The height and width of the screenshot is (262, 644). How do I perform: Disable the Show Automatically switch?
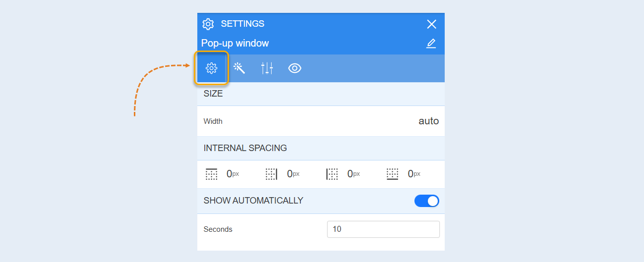[x=427, y=201]
